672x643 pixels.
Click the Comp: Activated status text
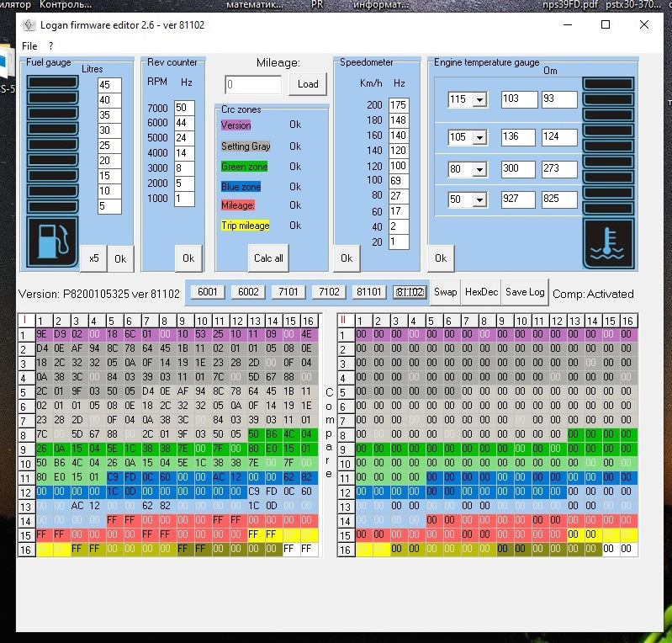pos(593,294)
